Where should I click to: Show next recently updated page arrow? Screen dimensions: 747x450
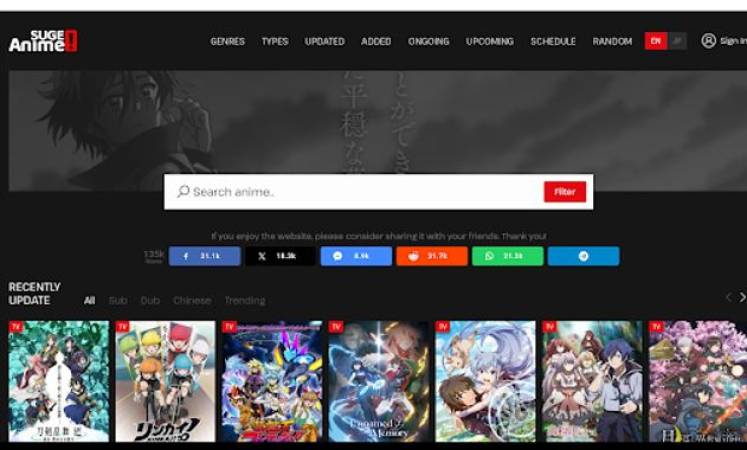(x=742, y=298)
